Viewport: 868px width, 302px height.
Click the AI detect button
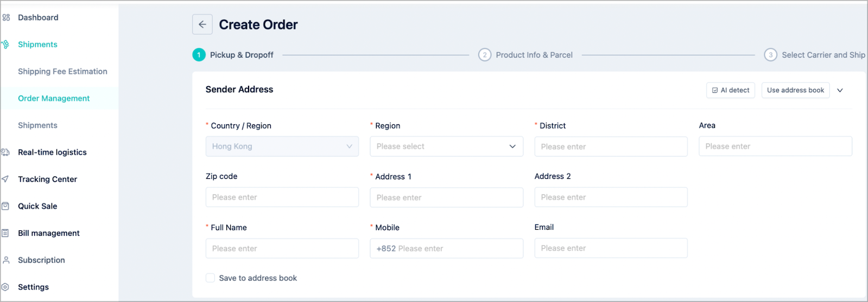coord(731,90)
